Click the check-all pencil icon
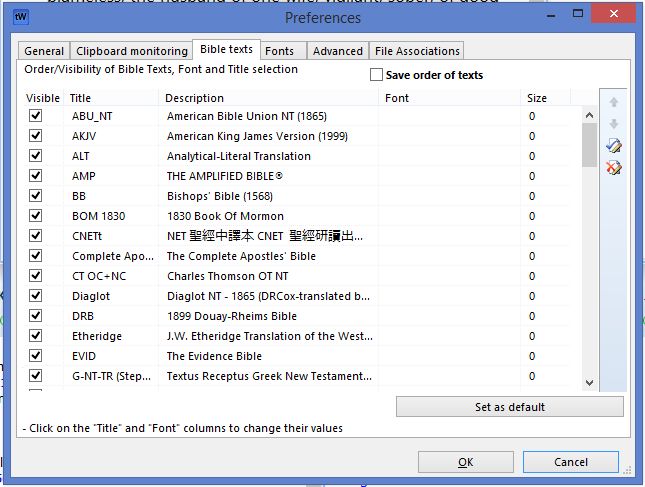 point(613,145)
